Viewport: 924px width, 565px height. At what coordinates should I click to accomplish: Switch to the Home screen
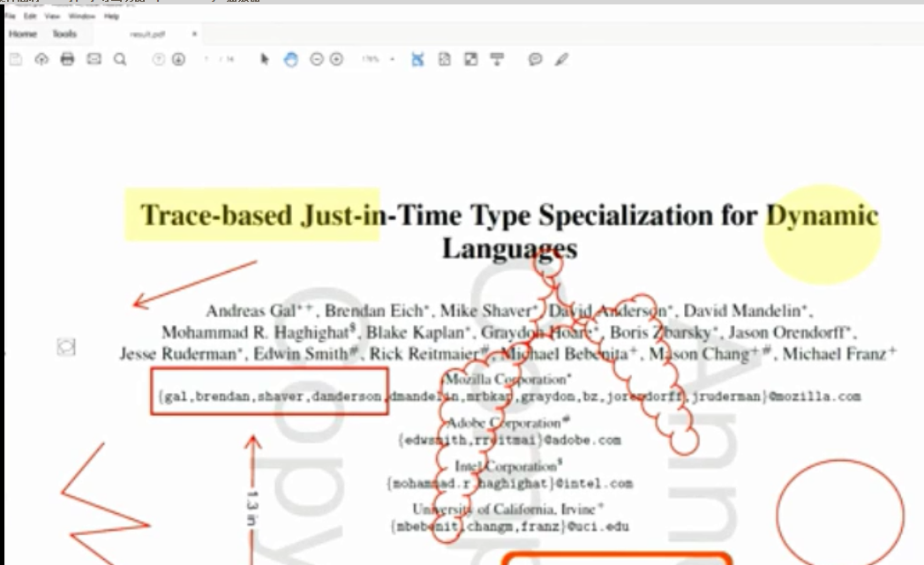point(21,34)
